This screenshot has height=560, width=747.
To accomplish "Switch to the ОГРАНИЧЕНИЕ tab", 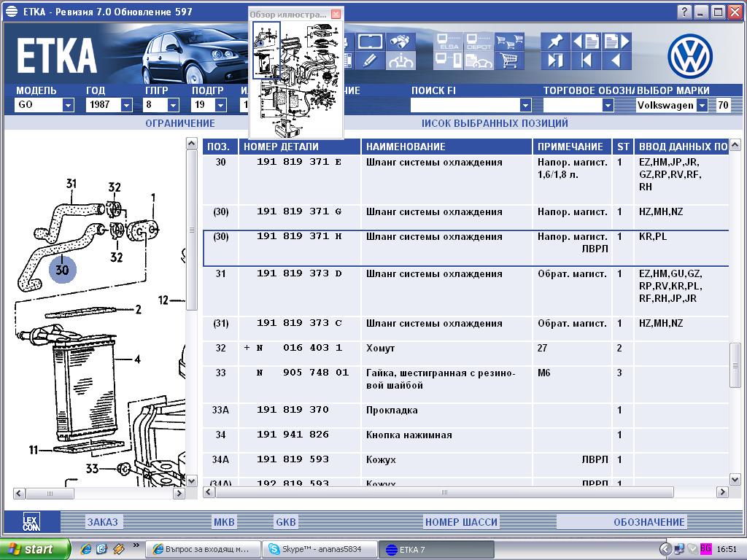I will (x=180, y=123).
